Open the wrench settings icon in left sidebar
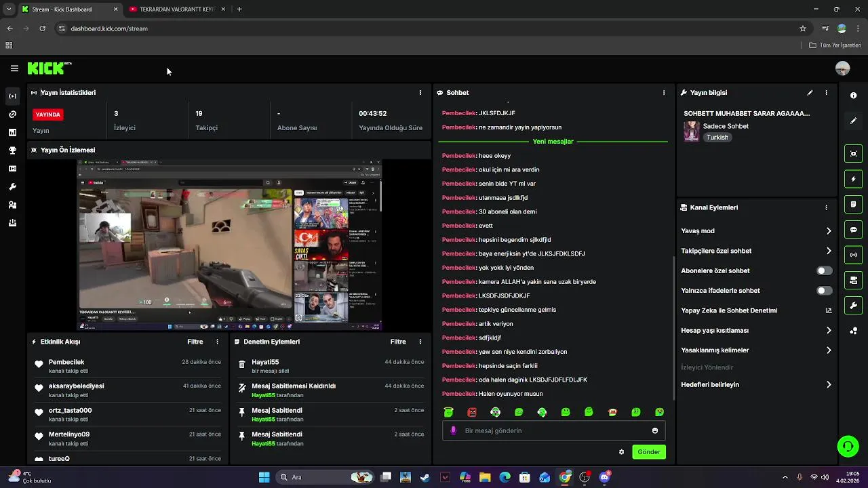 point(12,186)
